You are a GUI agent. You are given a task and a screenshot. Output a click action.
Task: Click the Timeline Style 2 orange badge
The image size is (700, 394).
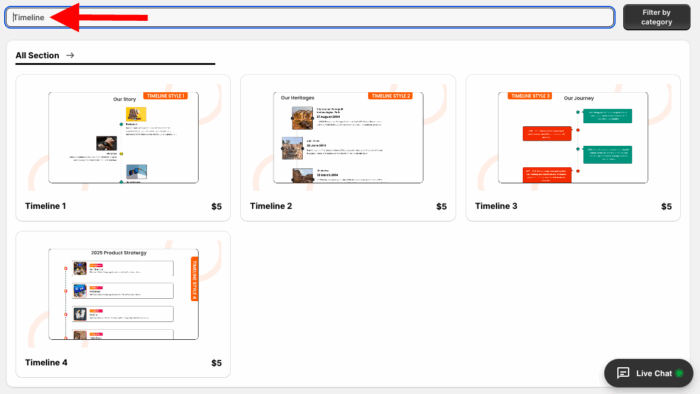(x=390, y=96)
